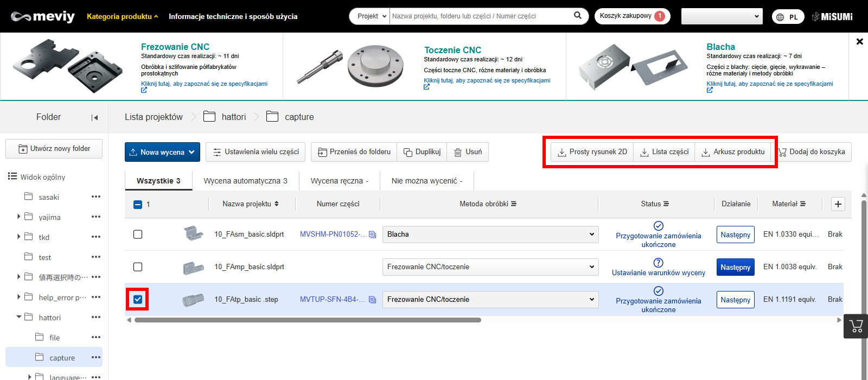Close the promotional banner

click(859, 41)
